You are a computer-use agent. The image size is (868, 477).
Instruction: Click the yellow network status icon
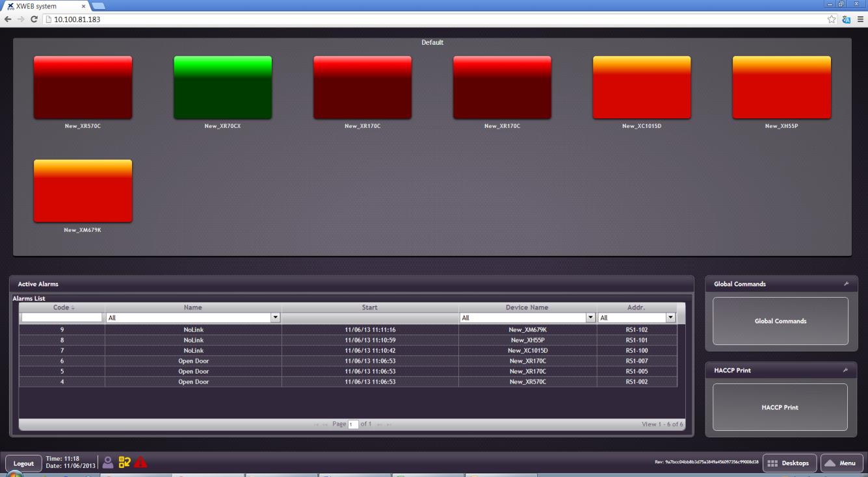pyautogui.click(x=124, y=463)
